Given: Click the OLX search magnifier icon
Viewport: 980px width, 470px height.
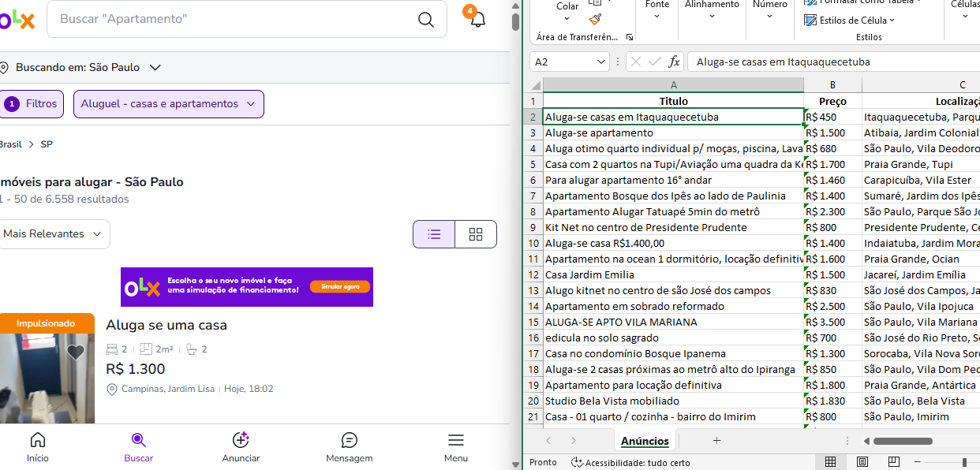Looking at the screenshot, I should click(x=426, y=20).
